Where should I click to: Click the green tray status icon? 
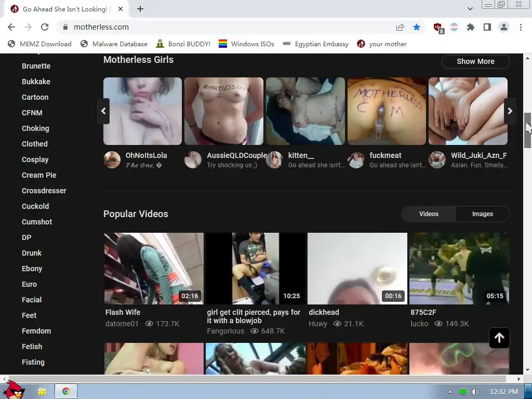click(462, 392)
